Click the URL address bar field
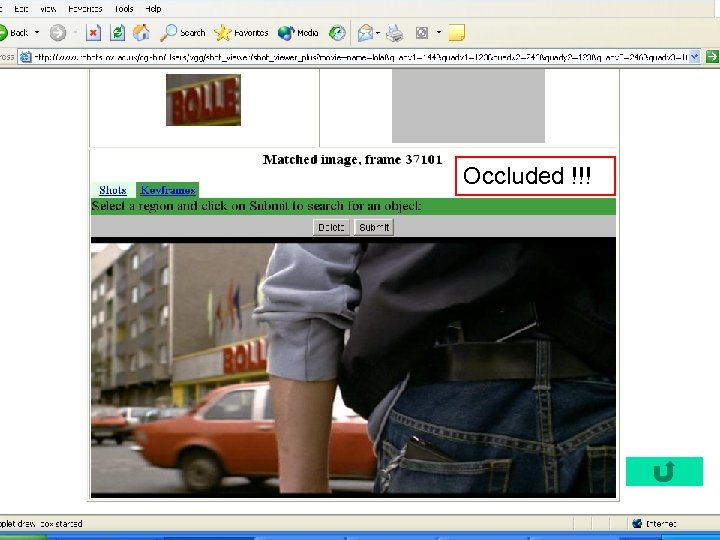 click(360, 57)
